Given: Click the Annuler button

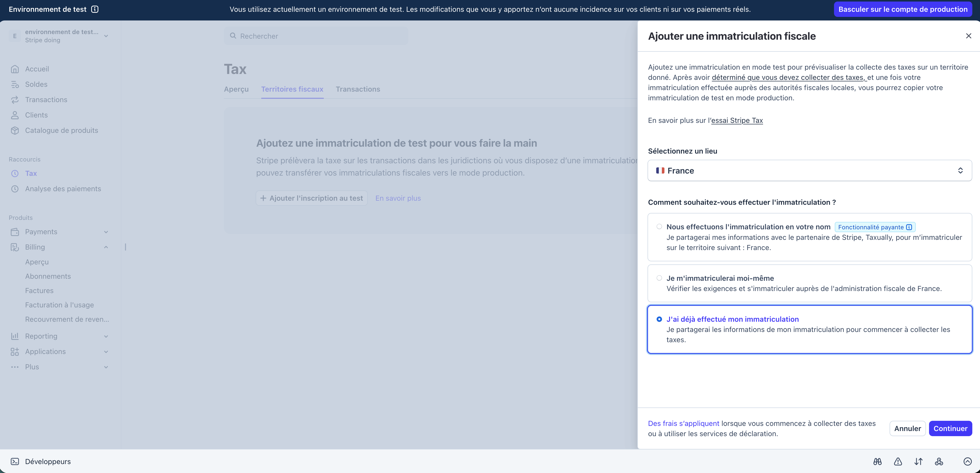Looking at the screenshot, I should (907, 428).
